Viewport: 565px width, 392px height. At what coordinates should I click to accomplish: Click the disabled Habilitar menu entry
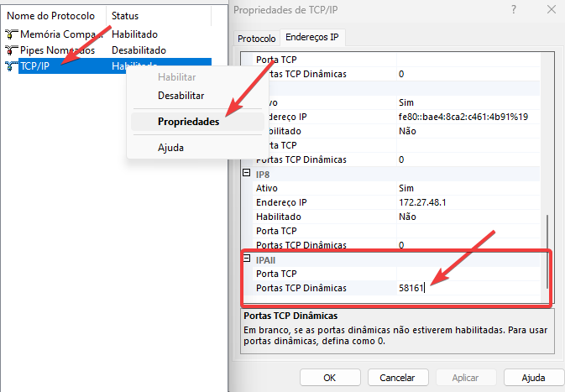tap(177, 77)
